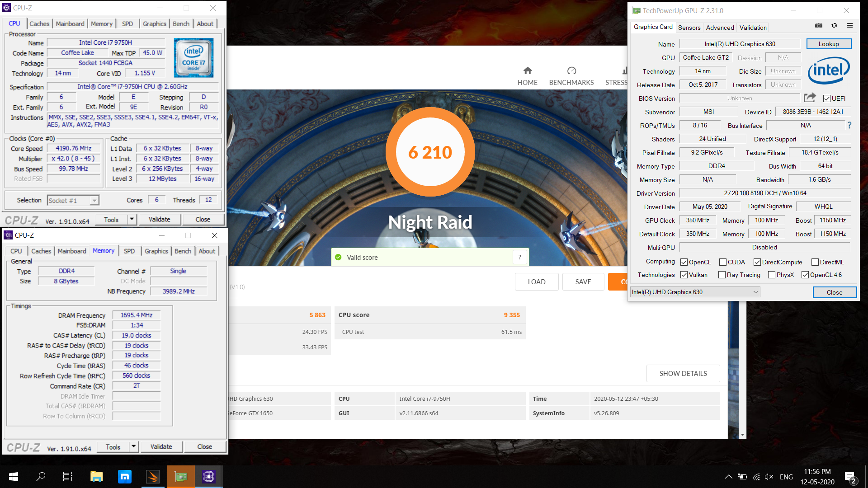Toggle OpenGL 4.6 checkbox
The height and width of the screenshot is (488, 868).
tap(805, 275)
